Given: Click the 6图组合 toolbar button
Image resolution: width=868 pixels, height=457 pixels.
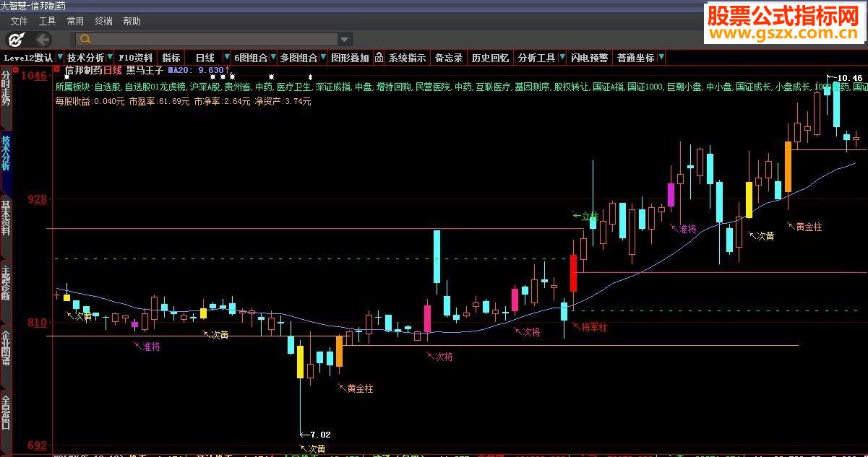Looking at the screenshot, I should pos(251,58).
